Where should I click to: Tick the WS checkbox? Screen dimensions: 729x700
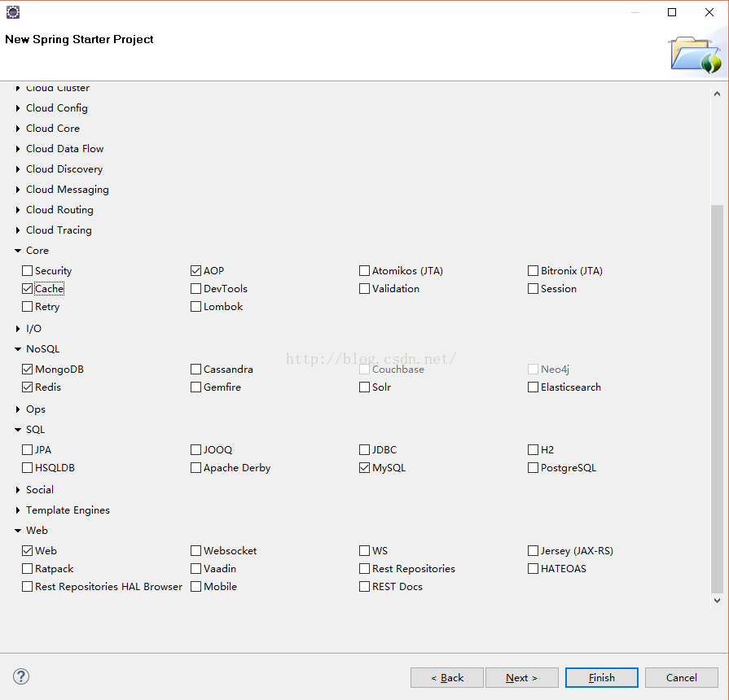click(365, 550)
